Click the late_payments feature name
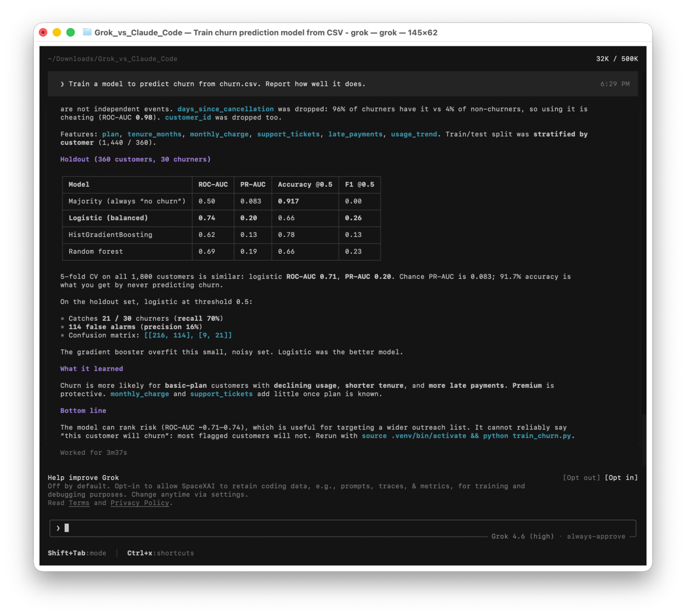This screenshot has height=616, width=686. coord(355,134)
